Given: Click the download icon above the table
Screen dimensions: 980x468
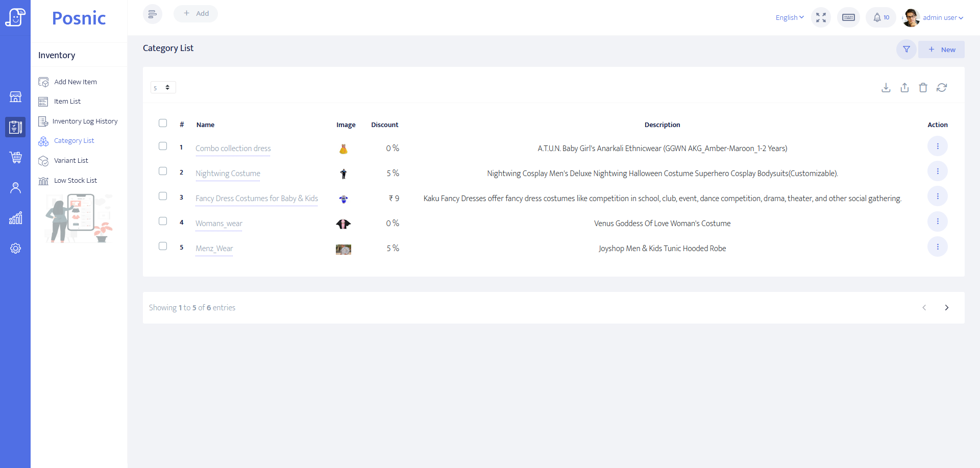Looking at the screenshot, I should pyautogui.click(x=886, y=88).
